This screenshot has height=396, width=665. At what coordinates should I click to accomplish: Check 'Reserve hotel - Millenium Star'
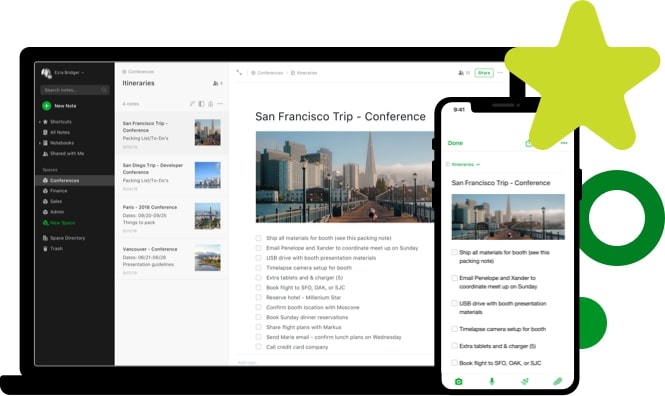[258, 297]
